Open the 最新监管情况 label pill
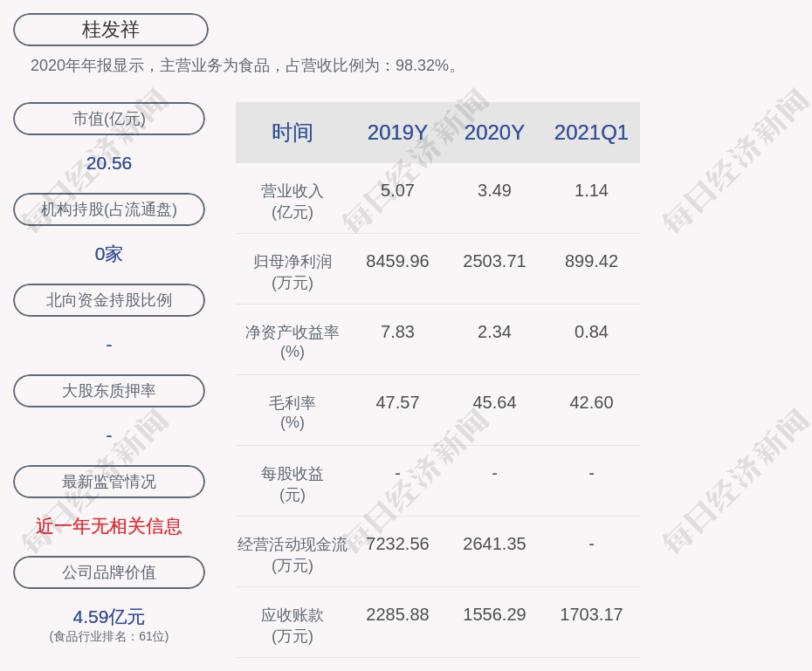Image resolution: width=812 pixels, height=671 pixels. (109, 482)
